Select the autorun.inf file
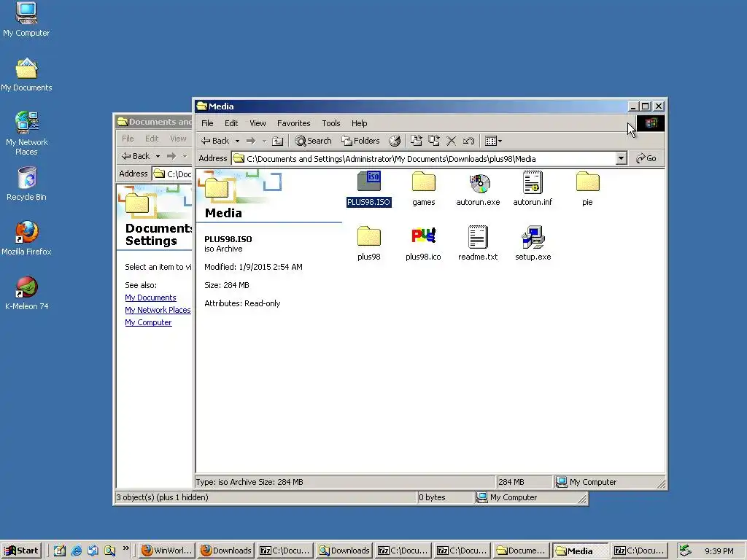Viewport: 747px width, 560px height. (533, 189)
